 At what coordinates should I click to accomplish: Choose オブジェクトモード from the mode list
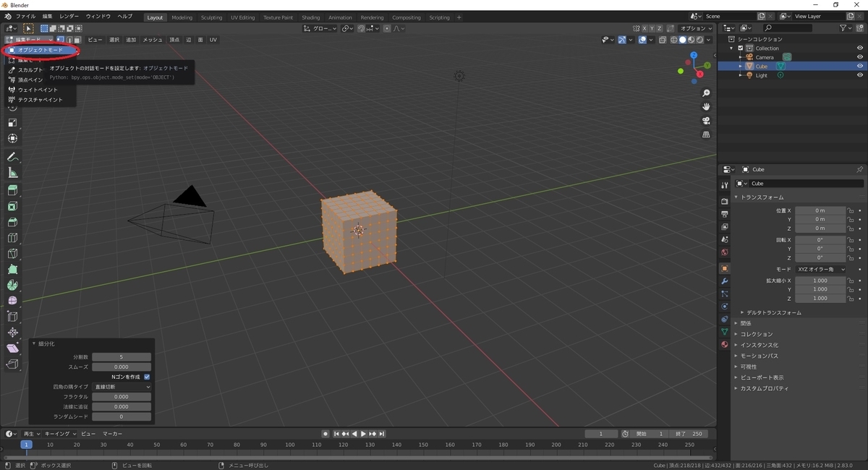click(41, 50)
